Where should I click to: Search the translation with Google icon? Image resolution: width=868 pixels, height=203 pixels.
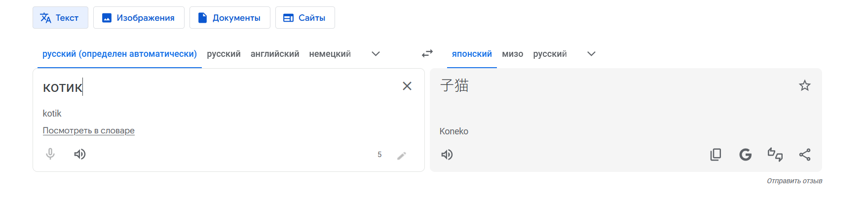(745, 155)
